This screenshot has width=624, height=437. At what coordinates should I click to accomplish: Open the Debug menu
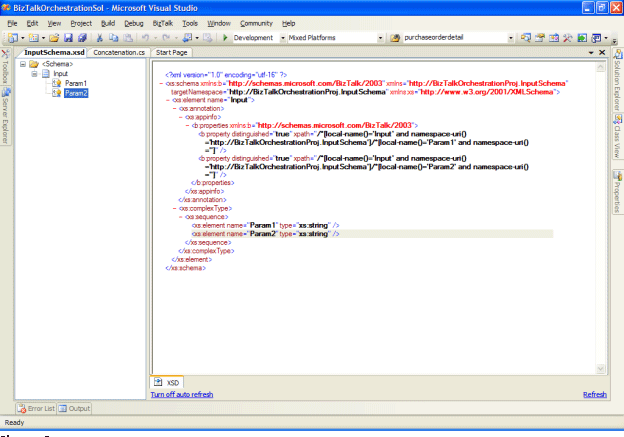tap(134, 23)
